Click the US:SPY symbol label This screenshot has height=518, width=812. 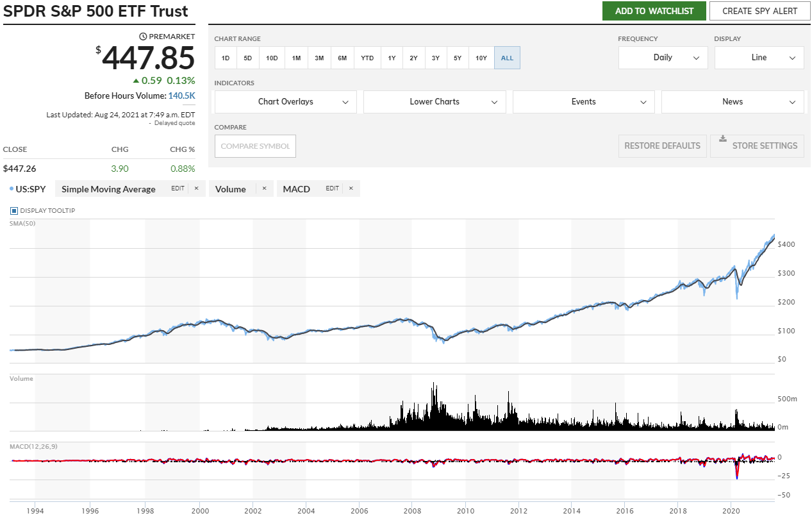[x=31, y=189]
